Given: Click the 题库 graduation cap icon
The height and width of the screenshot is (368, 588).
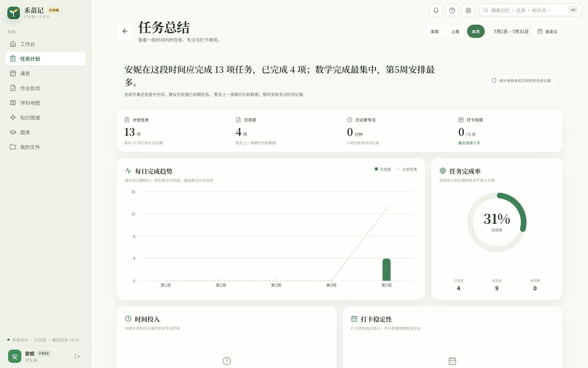Looking at the screenshot, I should (x=13, y=132).
